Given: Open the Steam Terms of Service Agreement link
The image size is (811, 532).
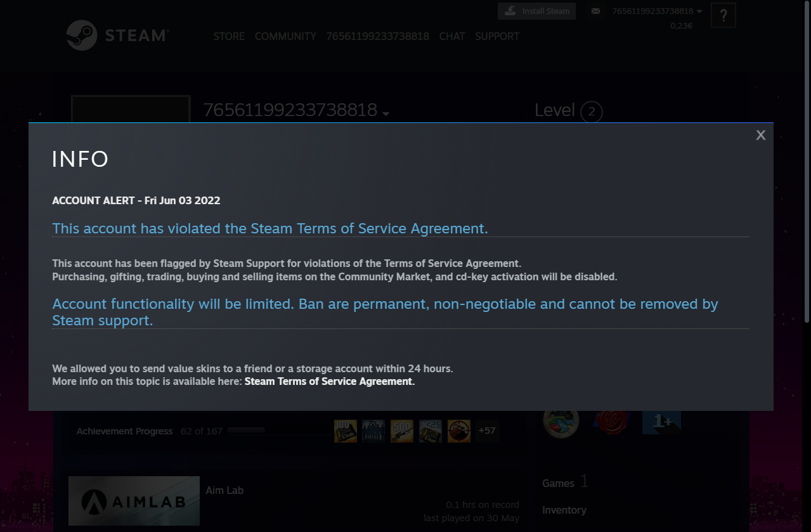Looking at the screenshot, I should (x=328, y=381).
